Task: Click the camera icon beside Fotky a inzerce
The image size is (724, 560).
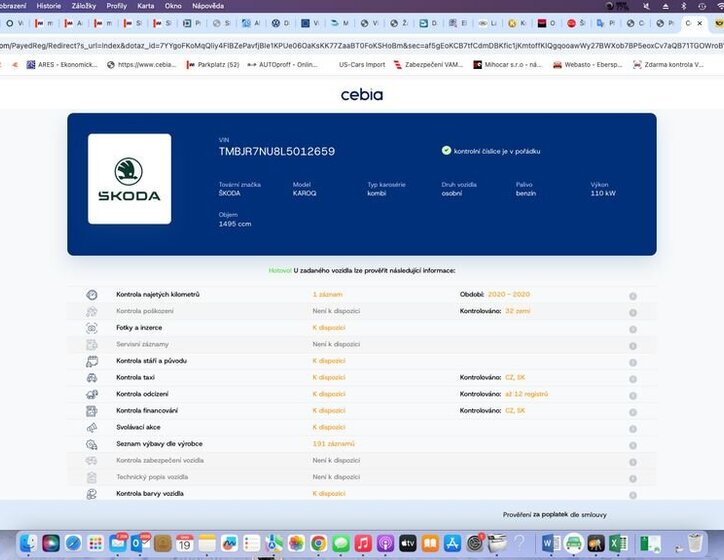Action: [x=92, y=328]
